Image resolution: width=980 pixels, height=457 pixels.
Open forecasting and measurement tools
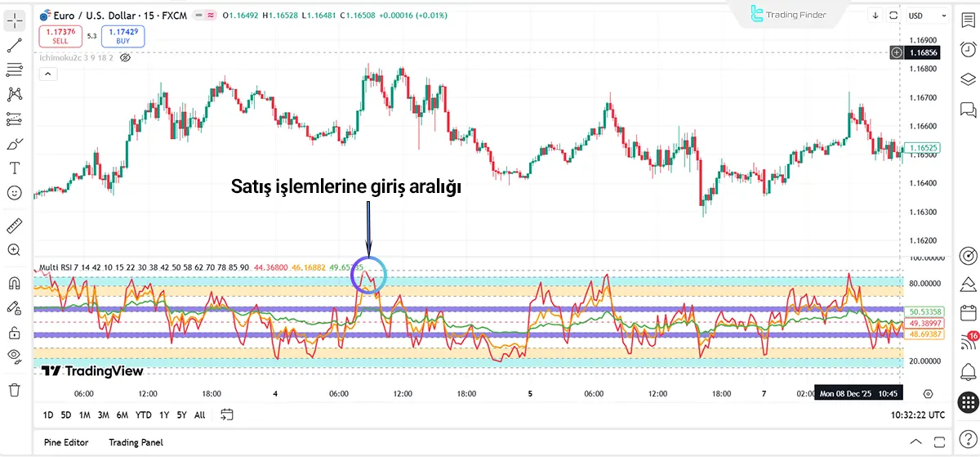click(x=14, y=119)
